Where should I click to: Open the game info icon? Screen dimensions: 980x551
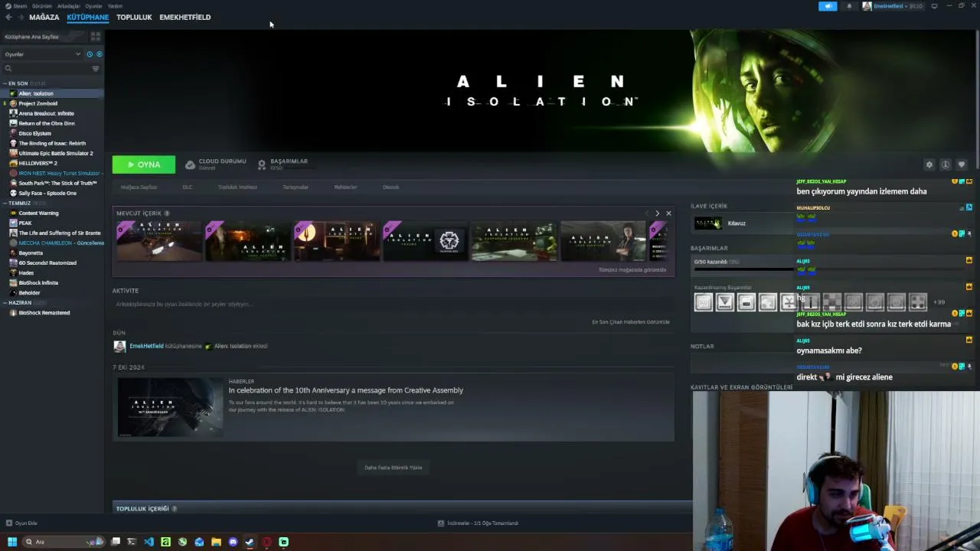tap(946, 165)
